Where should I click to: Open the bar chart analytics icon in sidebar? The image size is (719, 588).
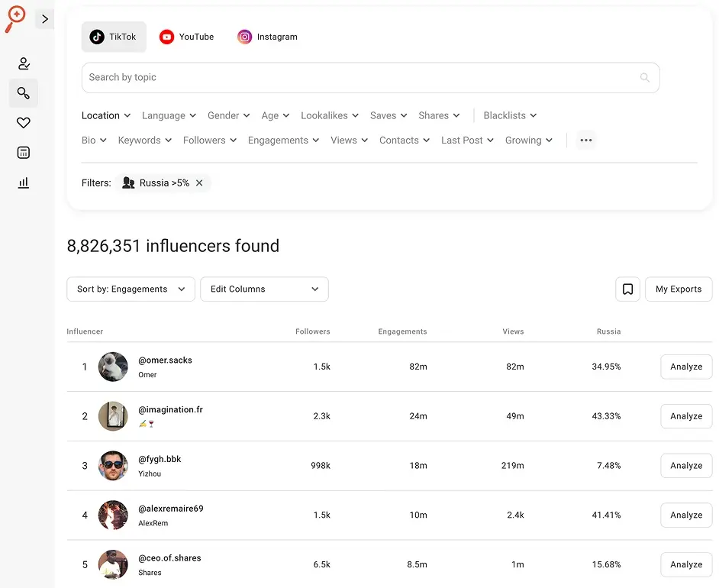pyautogui.click(x=24, y=183)
